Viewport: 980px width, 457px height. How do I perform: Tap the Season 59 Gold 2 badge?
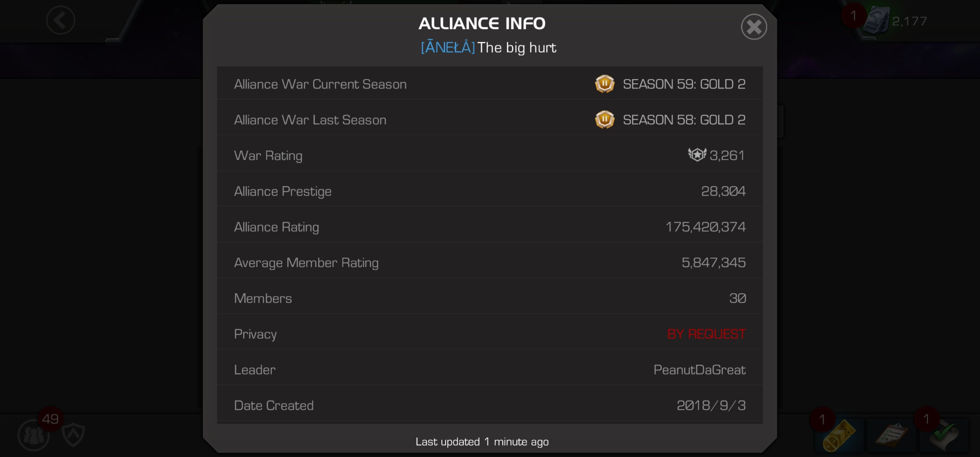(605, 84)
